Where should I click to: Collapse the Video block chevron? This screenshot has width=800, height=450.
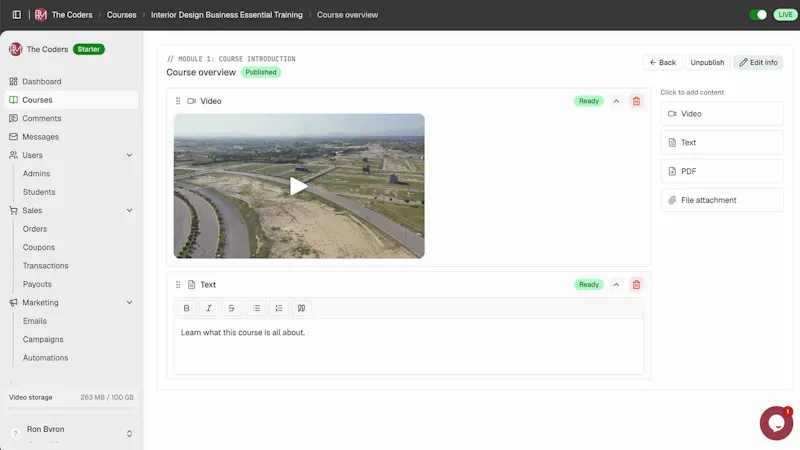[616, 101]
